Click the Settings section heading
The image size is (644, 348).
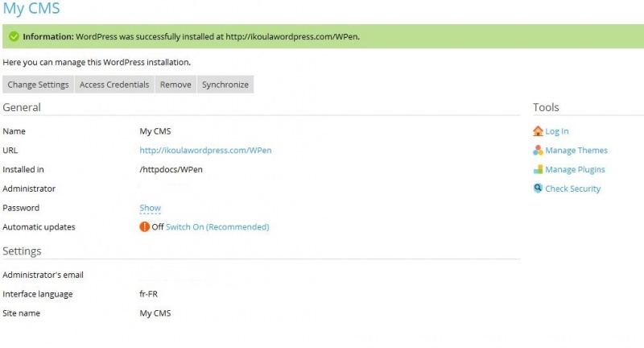coord(22,251)
